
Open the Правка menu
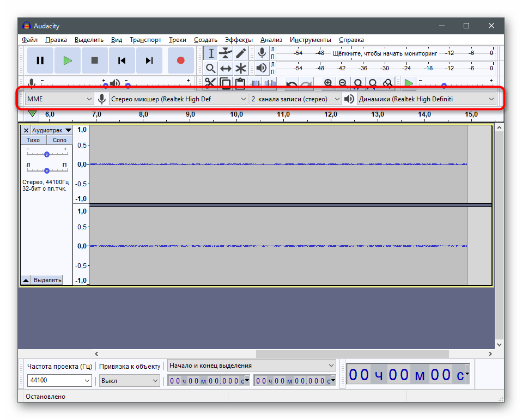pyautogui.click(x=56, y=40)
